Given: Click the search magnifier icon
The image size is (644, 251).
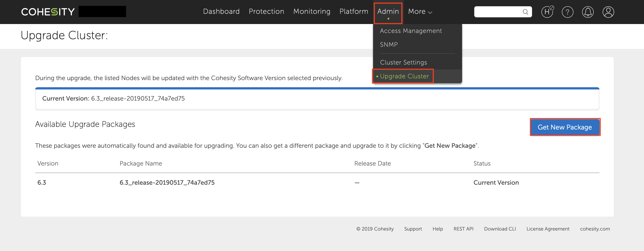Looking at the screenshot, I should click(525, 12).
